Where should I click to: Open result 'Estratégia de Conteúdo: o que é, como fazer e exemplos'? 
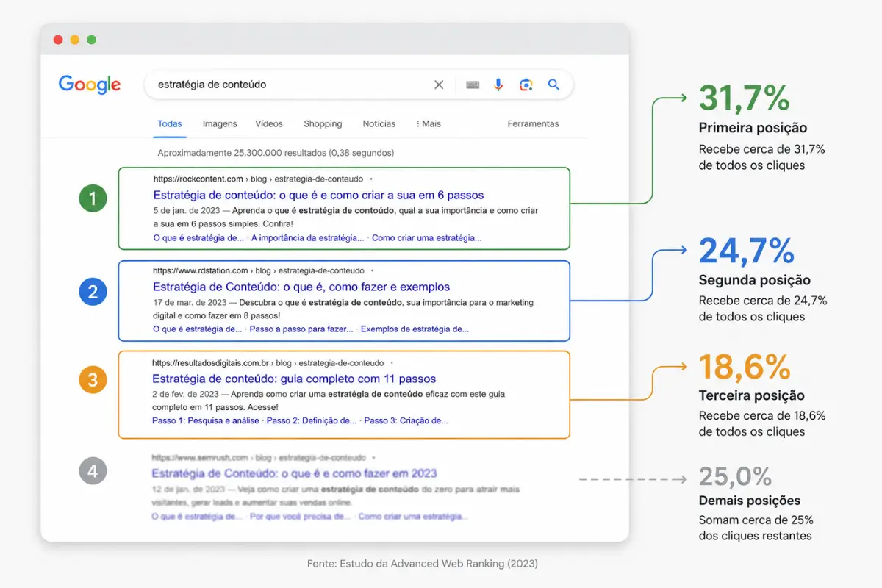click(301, 287)
